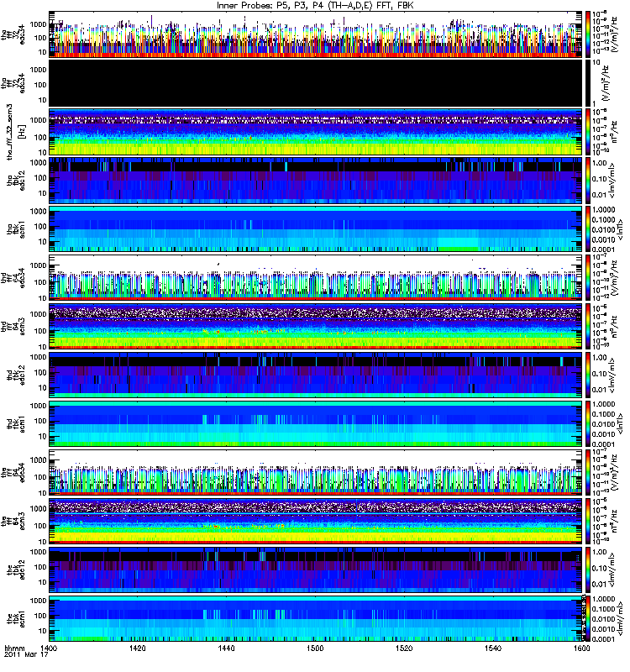Click the "the fff 64 scm3" y-axis label
This screenshot has width=630, height=672.
coord(13,521)
